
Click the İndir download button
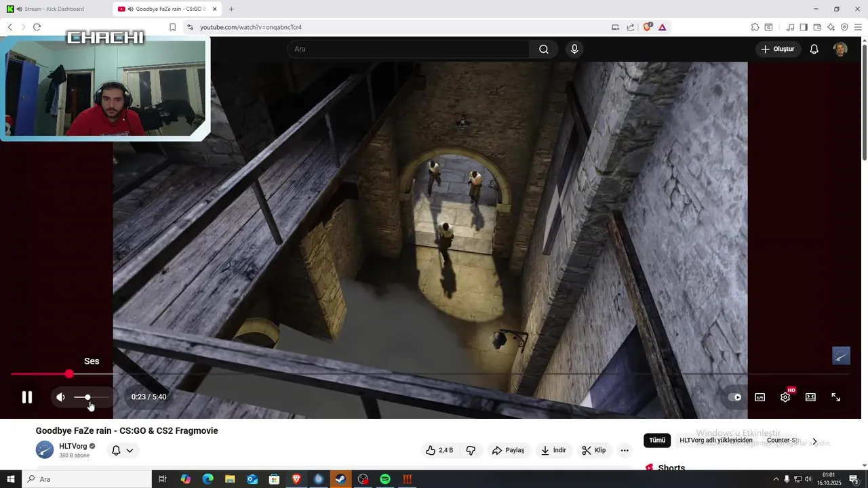[x=553, y=450]
